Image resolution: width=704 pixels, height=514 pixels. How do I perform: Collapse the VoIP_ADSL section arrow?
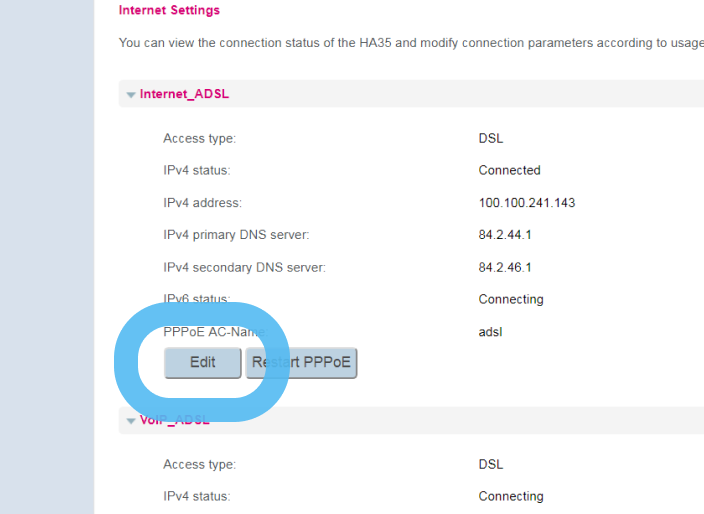click(x=131, y=421)
